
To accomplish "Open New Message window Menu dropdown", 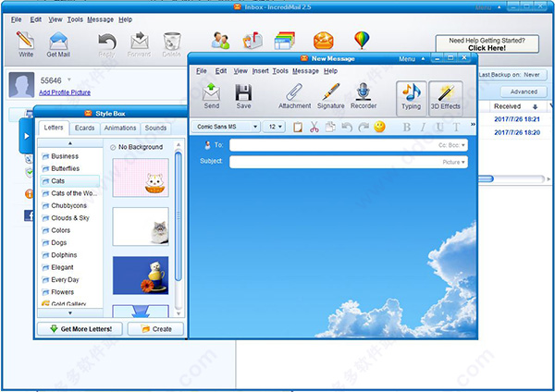I will (412, 59).
